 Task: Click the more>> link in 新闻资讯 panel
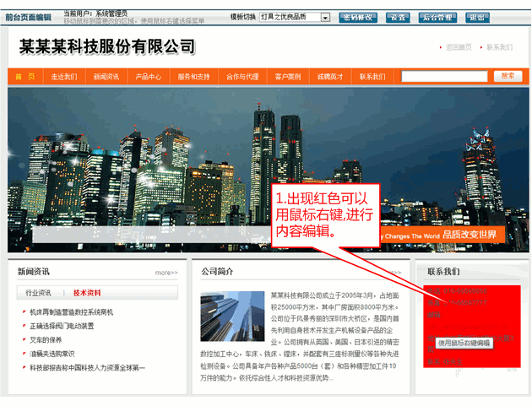(166, 273)
